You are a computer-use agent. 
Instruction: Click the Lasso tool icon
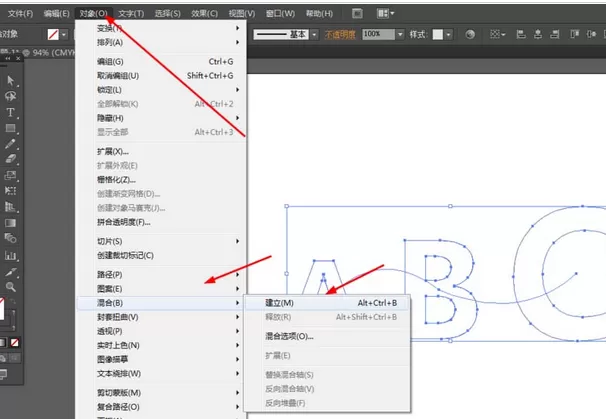tap(10, 96)
